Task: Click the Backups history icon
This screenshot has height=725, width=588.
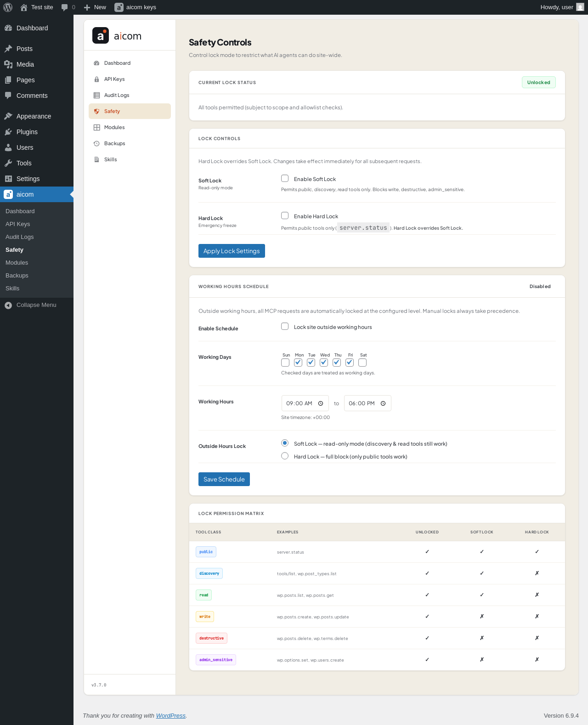Action: [x=96, y=143]
